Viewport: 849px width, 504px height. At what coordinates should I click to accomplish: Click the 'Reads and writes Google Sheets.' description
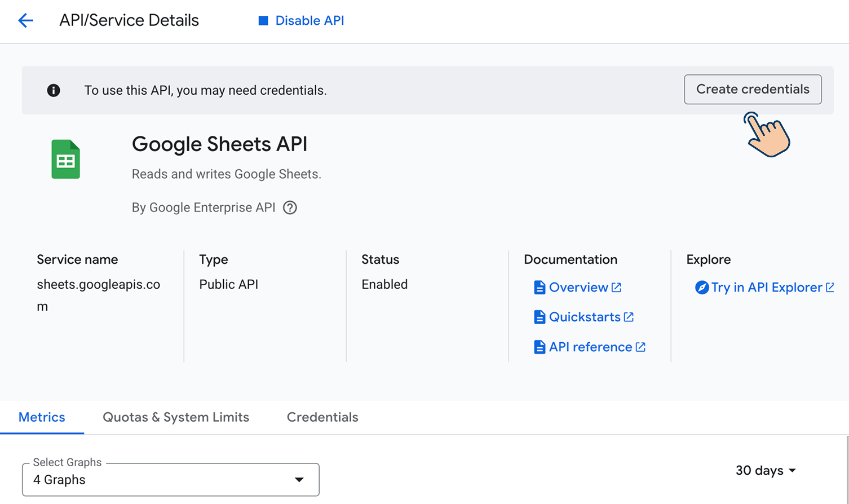click(x=227, y=174)
